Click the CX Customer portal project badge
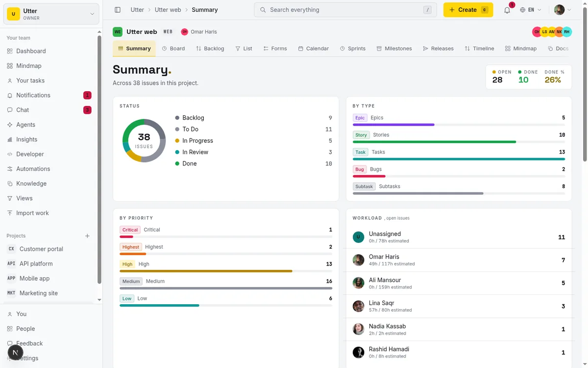Screen dimensions: 588x368 click(11, 249)
